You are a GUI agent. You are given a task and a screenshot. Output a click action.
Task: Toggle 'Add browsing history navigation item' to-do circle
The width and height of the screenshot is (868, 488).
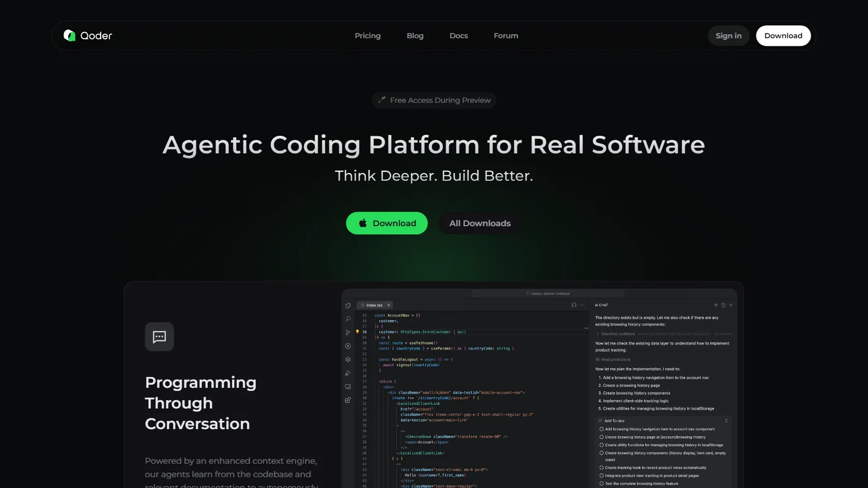(601, 429)
